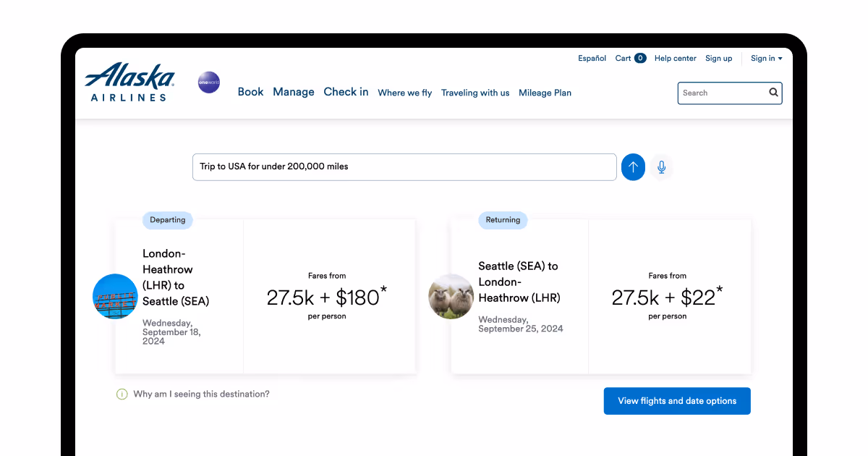Click the trip prompt text field
Viewport: 868px width, 456px height.
click(404, 167)
